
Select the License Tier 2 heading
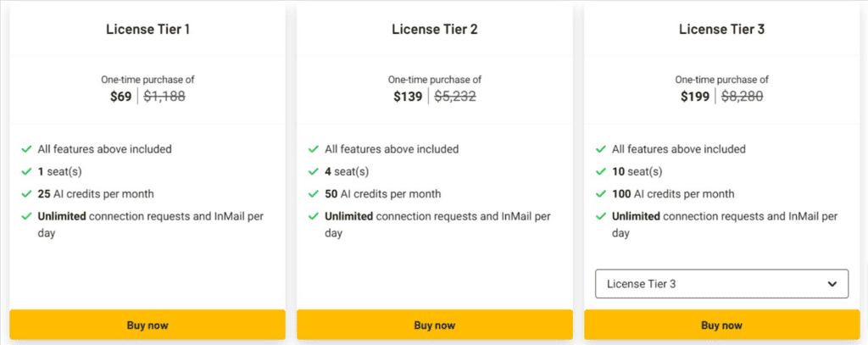pos(435,30)
